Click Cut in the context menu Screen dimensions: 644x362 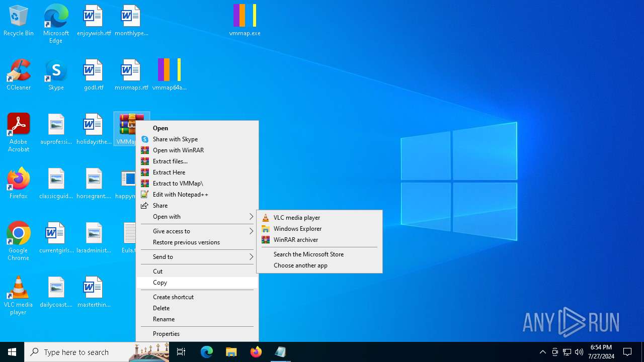pos(197,271)
